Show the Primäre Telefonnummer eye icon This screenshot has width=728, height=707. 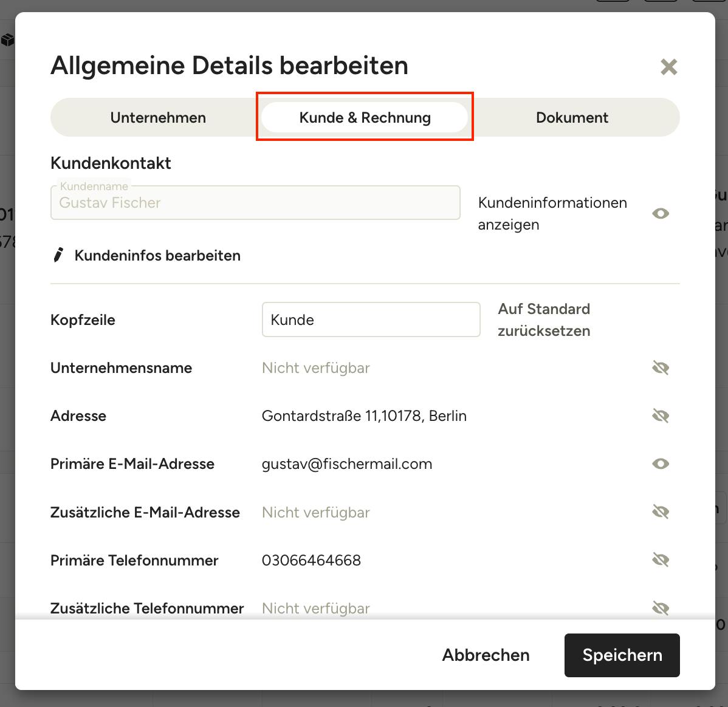[660, 560]
